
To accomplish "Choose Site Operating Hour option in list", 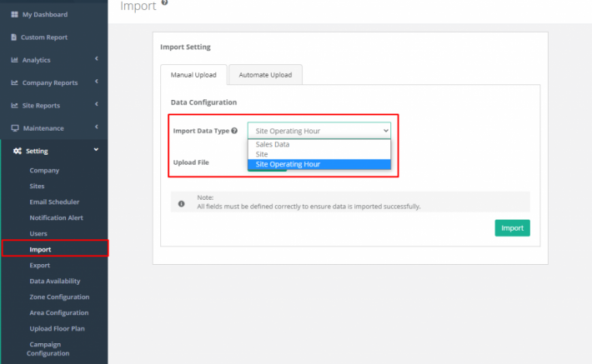I will tap(319, 164).
